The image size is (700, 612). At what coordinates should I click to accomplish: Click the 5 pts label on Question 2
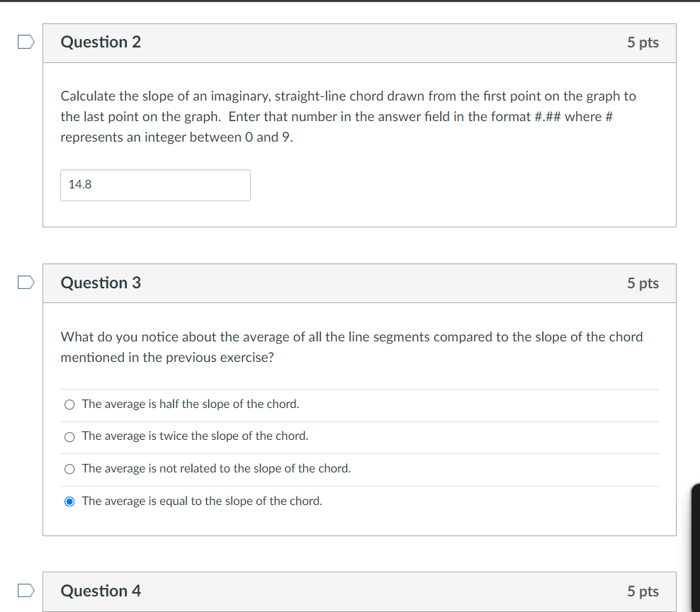click(643, 42)
